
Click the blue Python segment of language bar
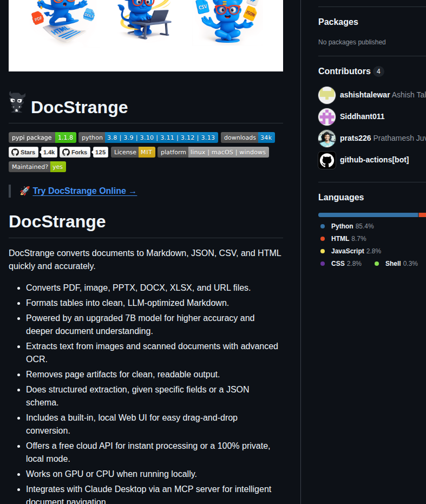point(368,215)
